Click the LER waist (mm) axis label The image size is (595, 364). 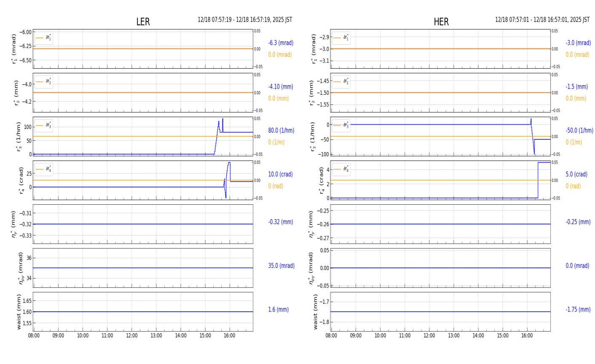(x=19, y=312)
